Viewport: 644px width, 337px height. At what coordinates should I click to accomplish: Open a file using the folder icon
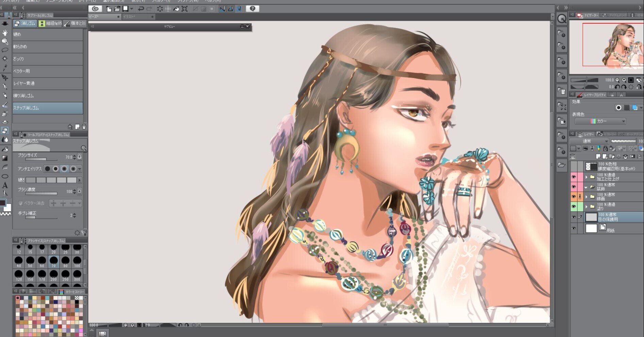coord(117,9)
